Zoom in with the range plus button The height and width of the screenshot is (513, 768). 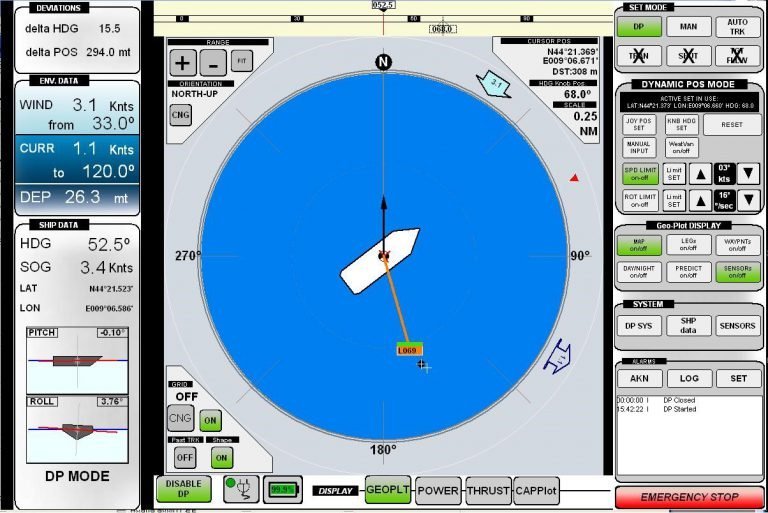(182, 62)
